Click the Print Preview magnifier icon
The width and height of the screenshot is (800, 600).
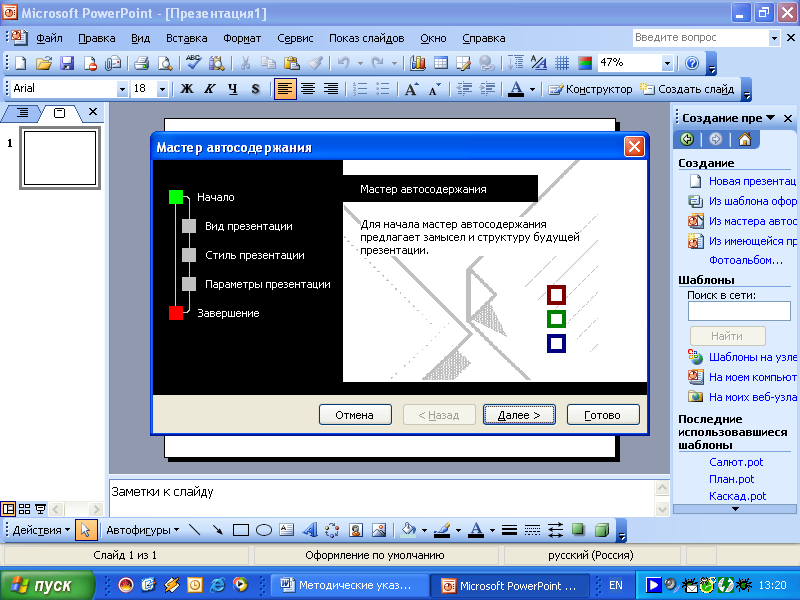click(165, 63)
